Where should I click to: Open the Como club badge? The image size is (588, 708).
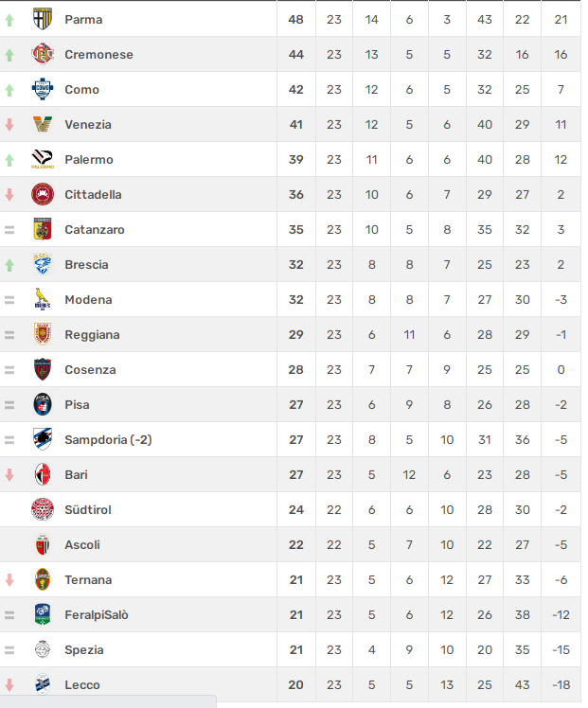[43, 89]
